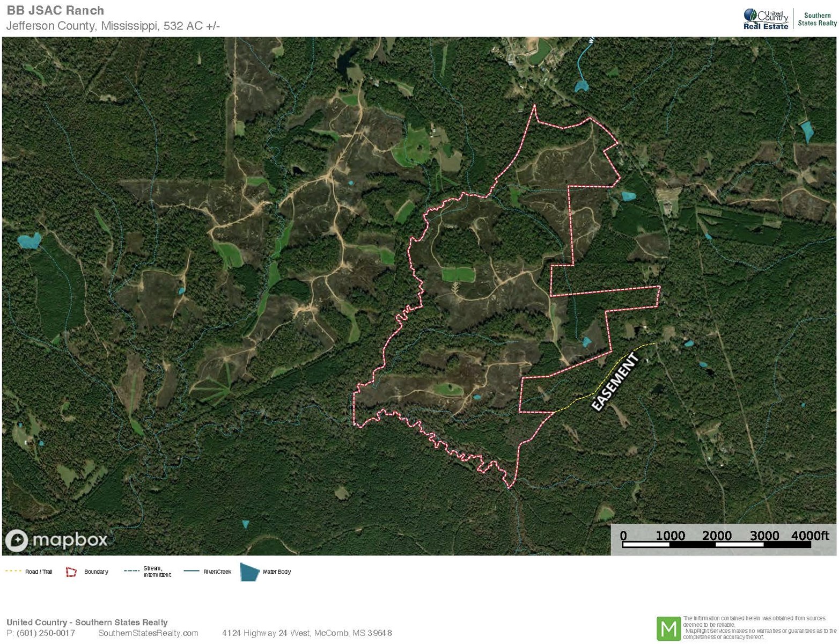Click the phone number (601) 250-0017
The image size is (839, 644).
click(x=46, y=633)
